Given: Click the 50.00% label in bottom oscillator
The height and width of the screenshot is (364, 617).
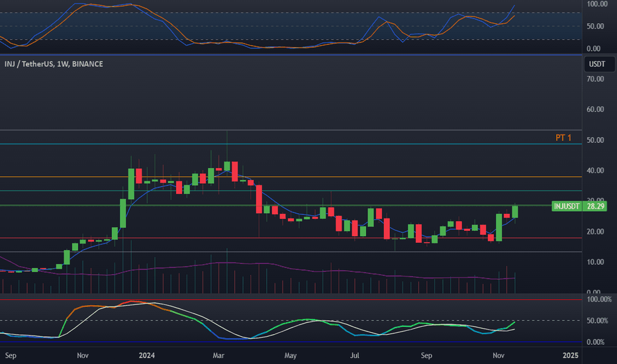Looking at the screenshot, I should click(598, 321).
